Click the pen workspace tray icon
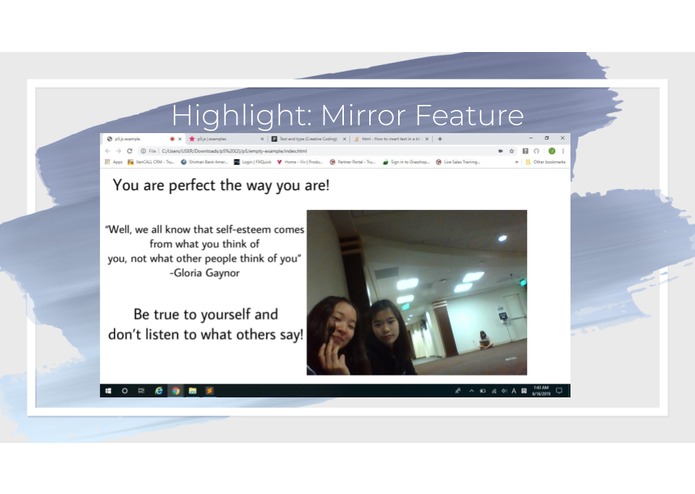 [x=458, y=391]
